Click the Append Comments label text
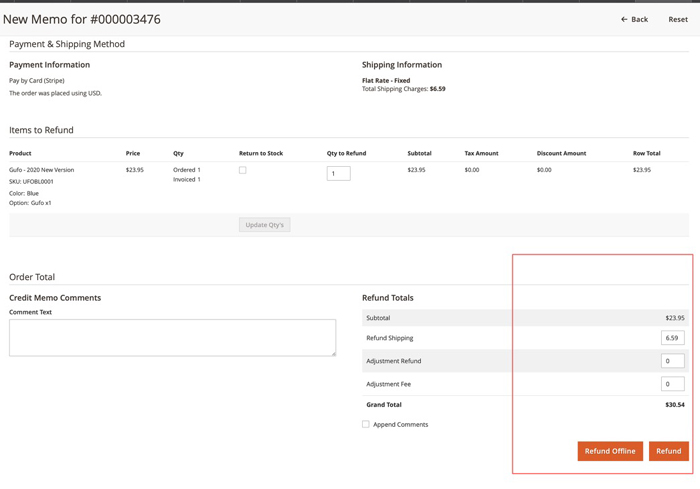 [400, 424]
